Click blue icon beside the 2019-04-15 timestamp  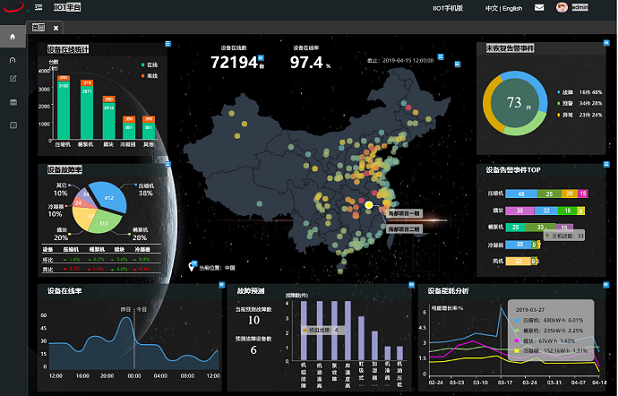(x=441, y=57)
